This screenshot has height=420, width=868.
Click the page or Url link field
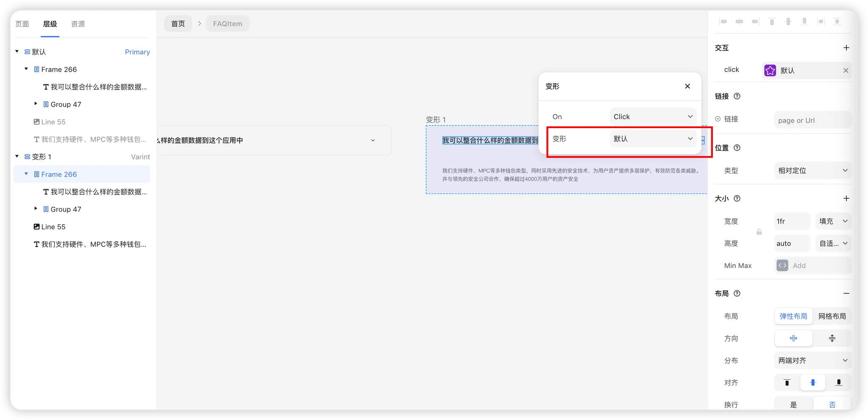click(x=812, y=120)
